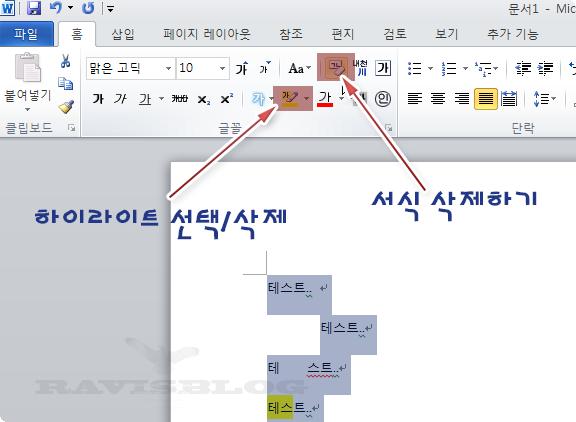Toggle superscript x²
This screenshot has width=576, height=422.
(226, 99)
